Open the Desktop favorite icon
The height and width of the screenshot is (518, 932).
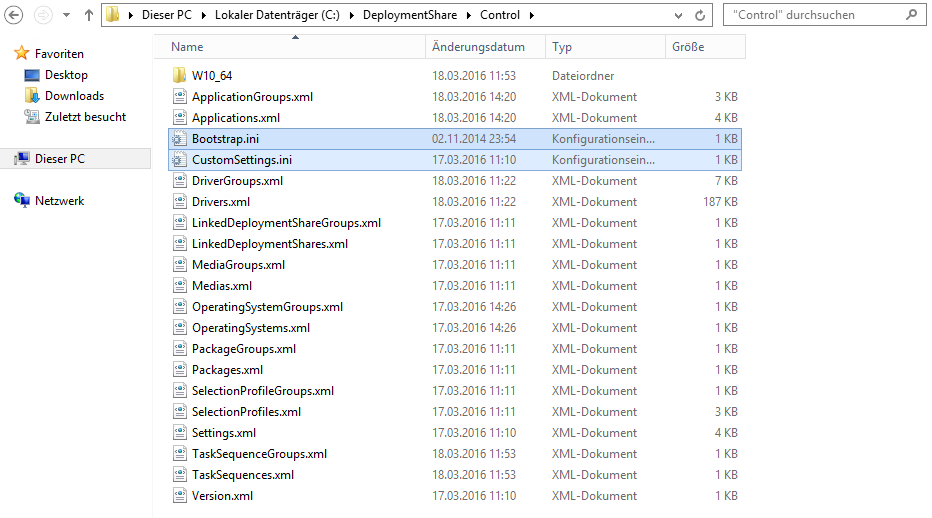click(32, 75)
